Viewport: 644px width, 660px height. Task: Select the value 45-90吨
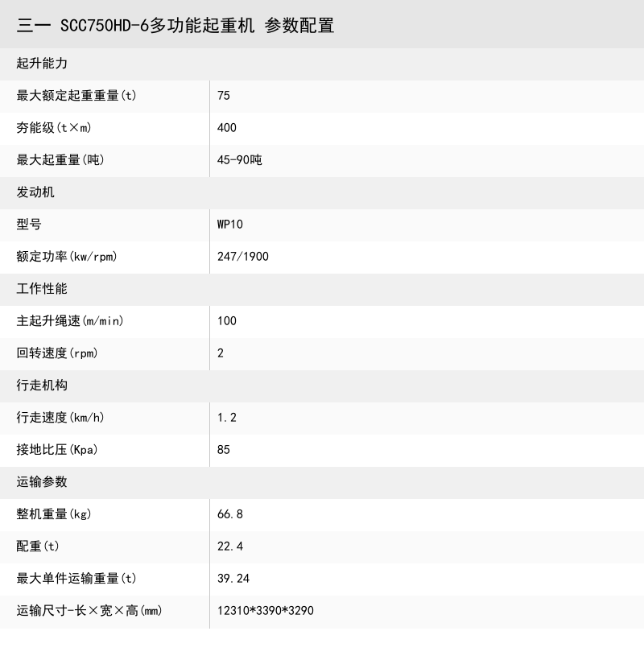(x=240, y=160)
